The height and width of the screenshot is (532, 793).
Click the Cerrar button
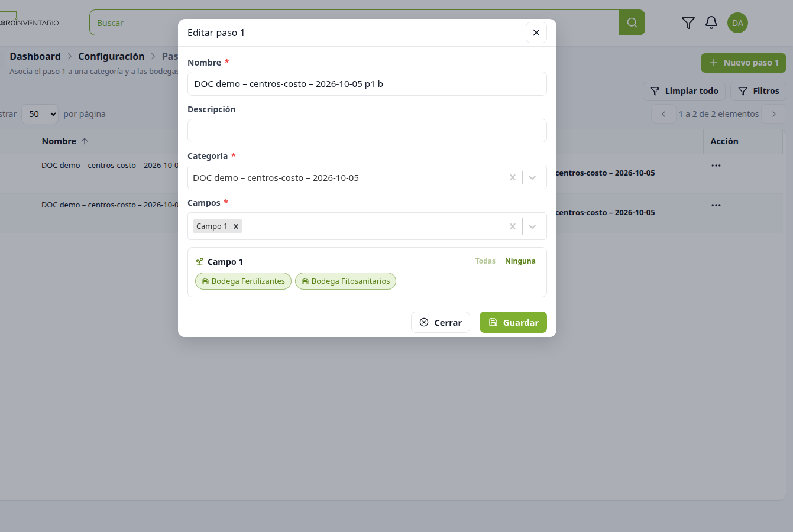coord(441,322)
